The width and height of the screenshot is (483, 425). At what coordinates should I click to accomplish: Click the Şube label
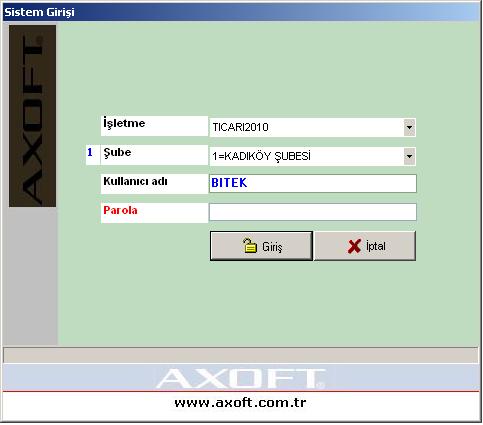pos(154,155)
